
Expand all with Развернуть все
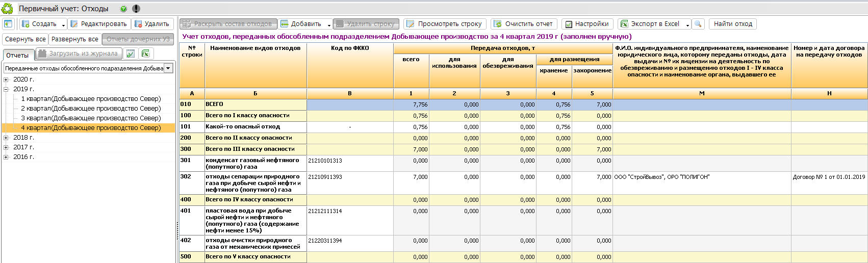pos(75,39)
